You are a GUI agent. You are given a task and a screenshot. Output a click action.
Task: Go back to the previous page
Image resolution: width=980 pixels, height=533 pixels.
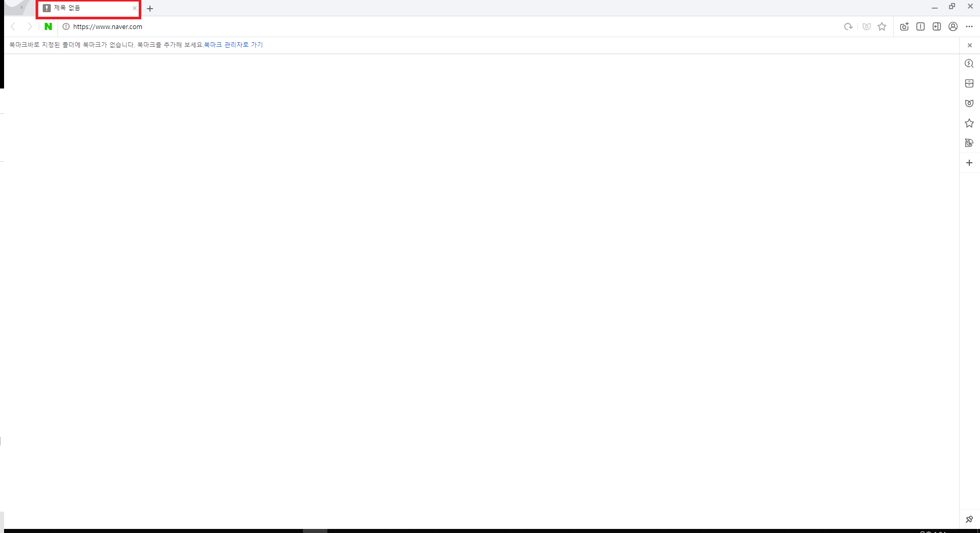click(x=14, y=26)
